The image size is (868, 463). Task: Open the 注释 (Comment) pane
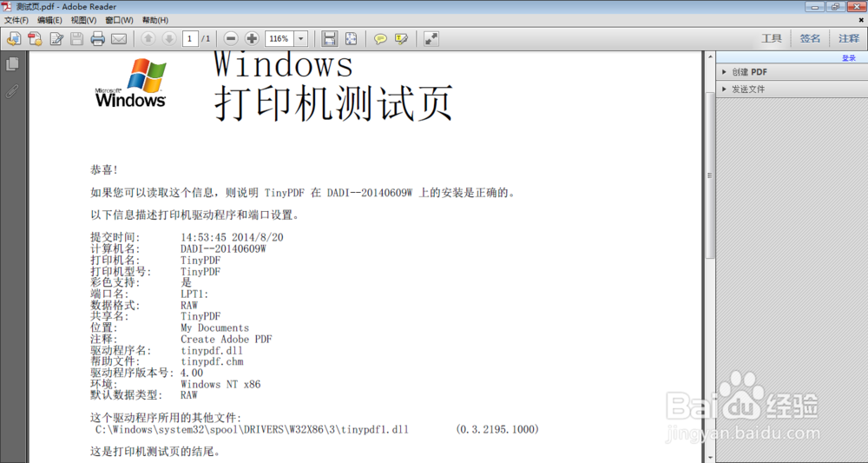click(849, 38)
